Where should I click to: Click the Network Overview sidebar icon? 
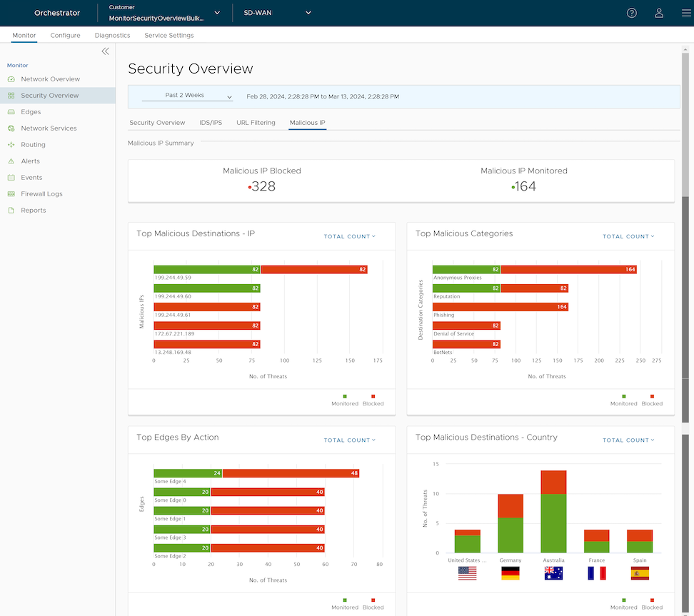coord(11,79)
